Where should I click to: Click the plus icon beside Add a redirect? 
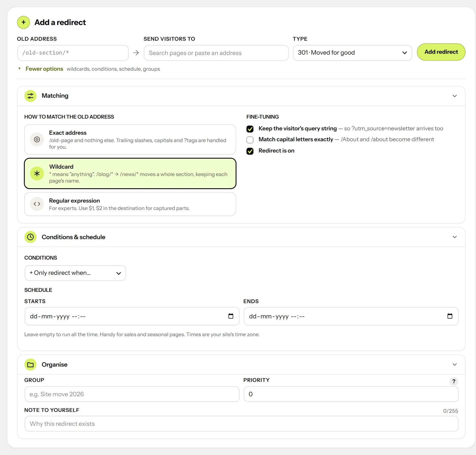coord(24,22)
